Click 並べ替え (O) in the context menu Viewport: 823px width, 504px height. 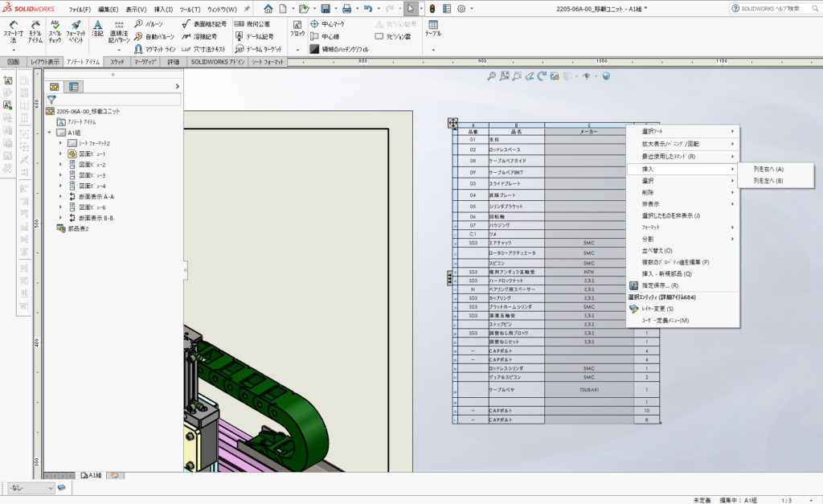click(x=657, y=251)
